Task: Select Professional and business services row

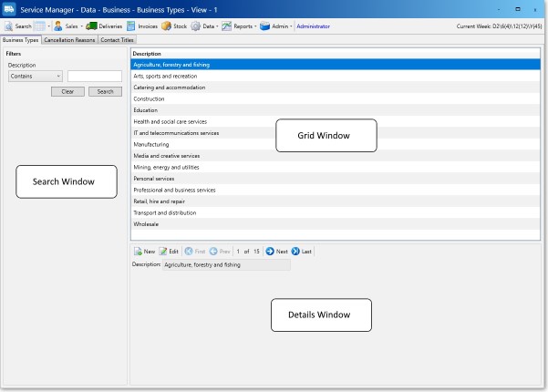Action: (336, 190)
